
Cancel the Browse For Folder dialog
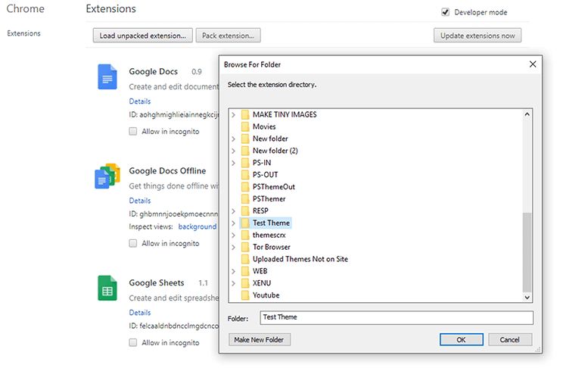[x=509, y=339]
